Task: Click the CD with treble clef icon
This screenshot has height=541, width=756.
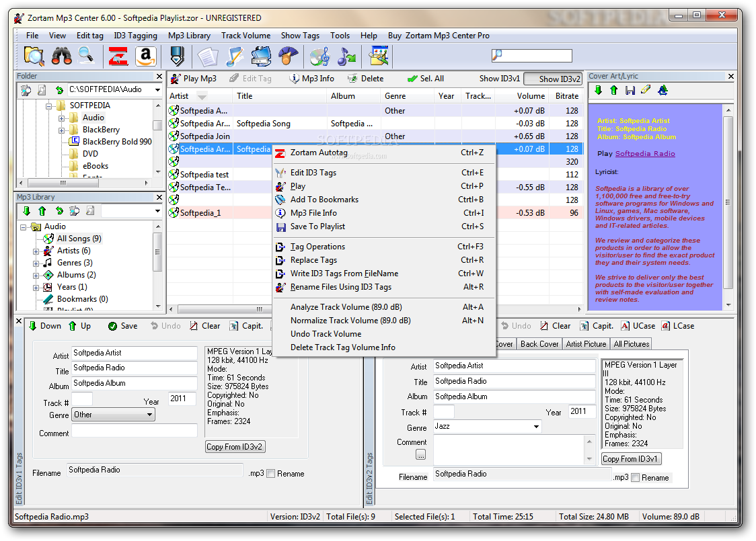Action: (x=319, y=56)
